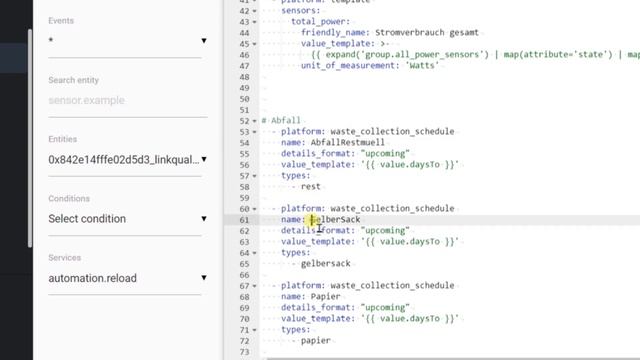This screenshot has width=640, height=360.
Task: Collapse the fold arrow at line 43
Action: point(255,22)
